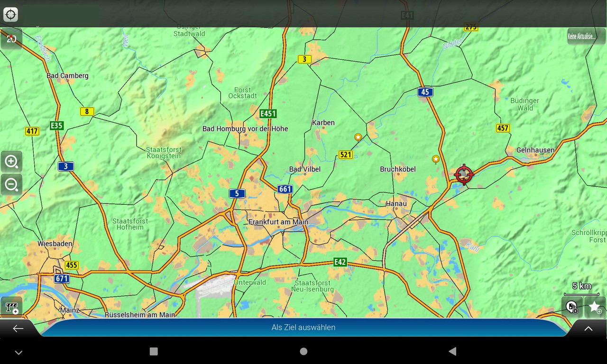Tap the 'Bruchköbel' label

tap(398, 169)
